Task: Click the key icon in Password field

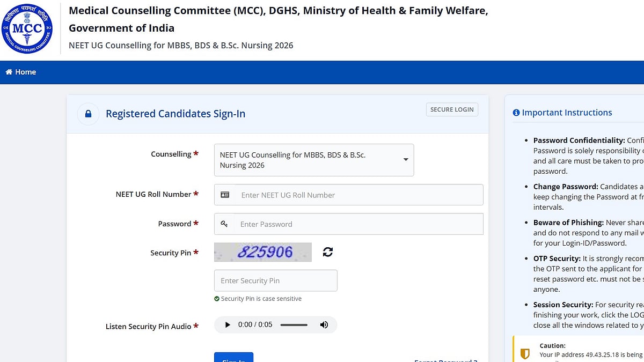Action: tap(224, 224)
